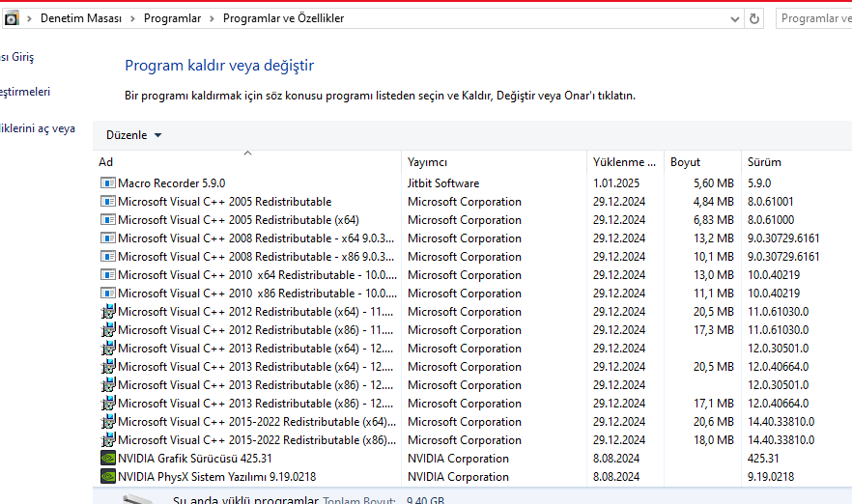Open the address bar history dropdown
Viewport: 852px width, 504px height.
(x=734, y=19)
